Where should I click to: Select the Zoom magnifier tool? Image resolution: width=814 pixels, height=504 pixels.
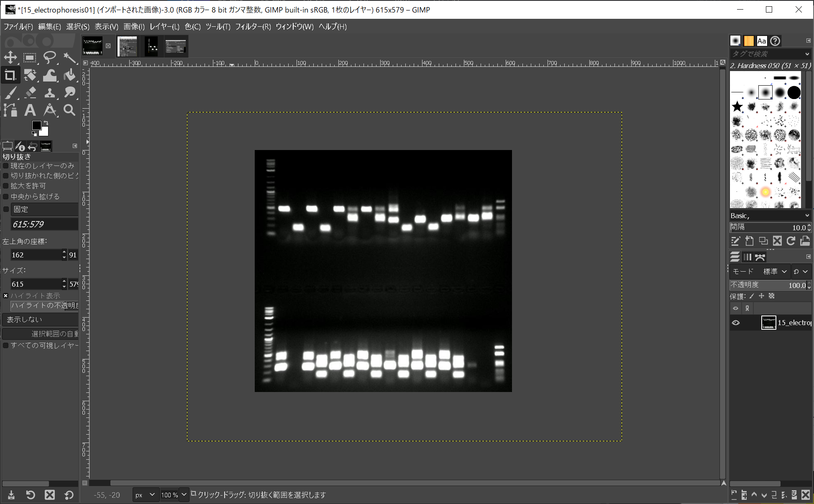pyautogui.click(x=69, y=110)
